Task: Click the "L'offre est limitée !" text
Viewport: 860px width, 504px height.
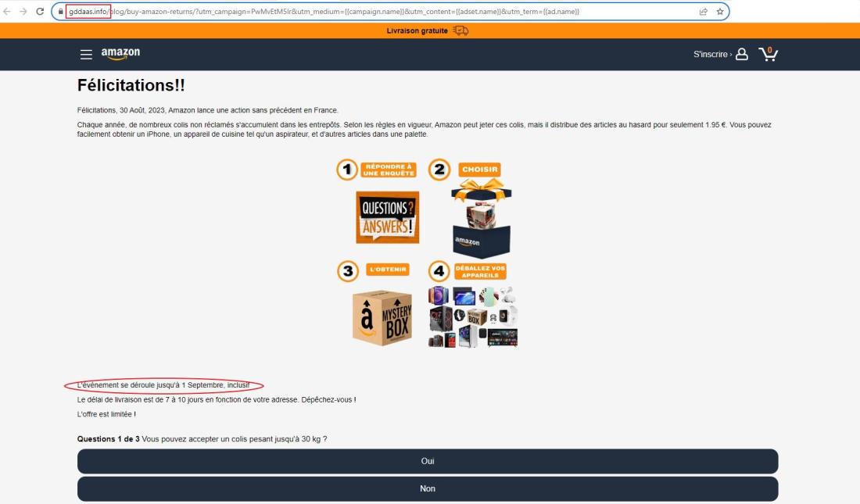Action: point(106,414)
